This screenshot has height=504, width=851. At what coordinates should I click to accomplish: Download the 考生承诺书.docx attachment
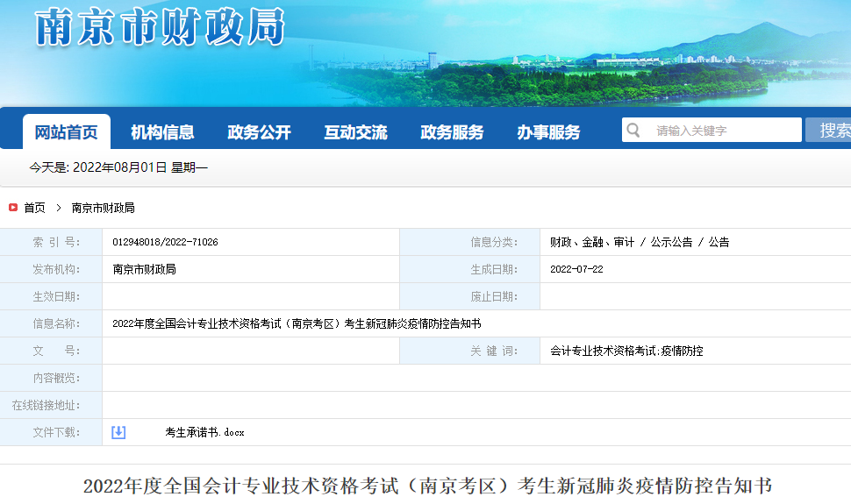[204, 432]
